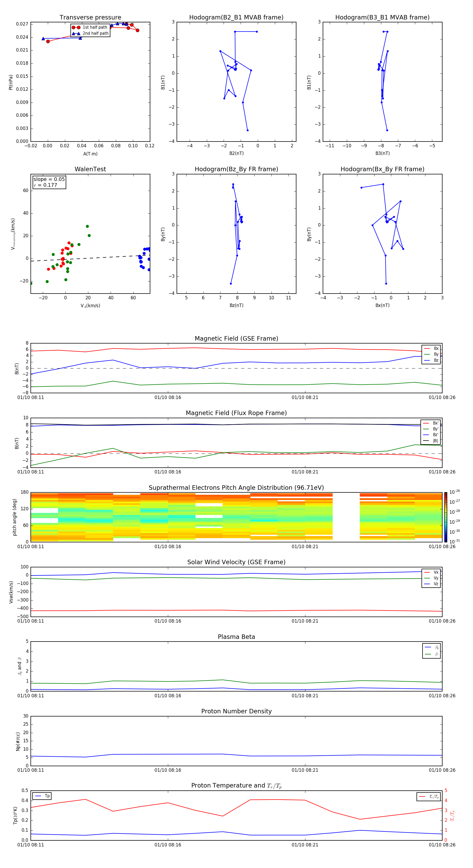Image resolution: width=473 pixels, height=868 pixels.
Task: Click '01/10 08:21' tick under GSE magnetic field plot
Action: pyautogui.click(x=305, y=397)
